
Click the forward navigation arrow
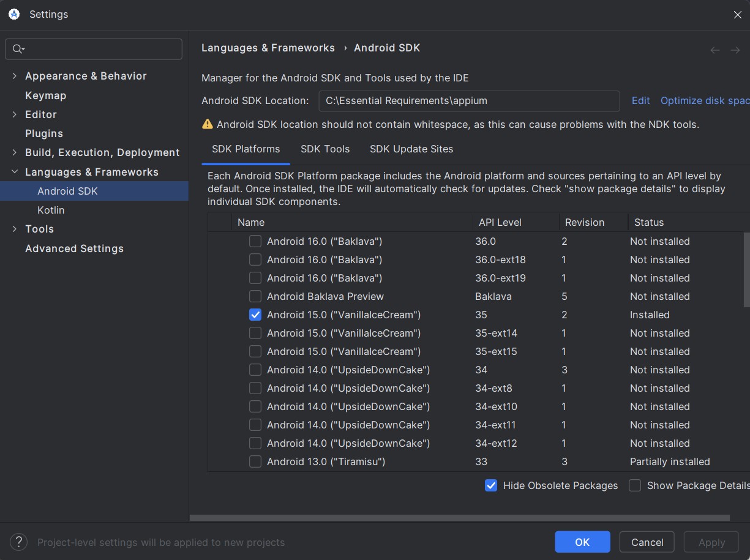(735, 50)
